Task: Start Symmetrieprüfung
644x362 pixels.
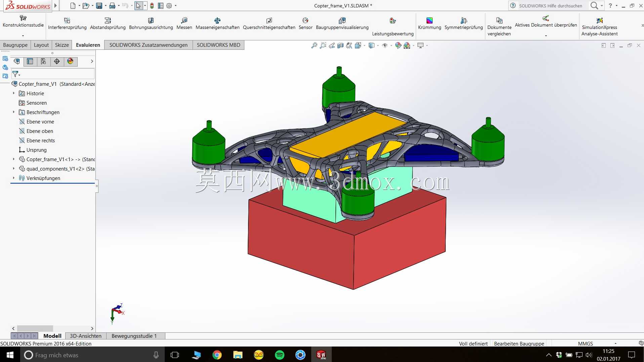Action: pos(464,24)
